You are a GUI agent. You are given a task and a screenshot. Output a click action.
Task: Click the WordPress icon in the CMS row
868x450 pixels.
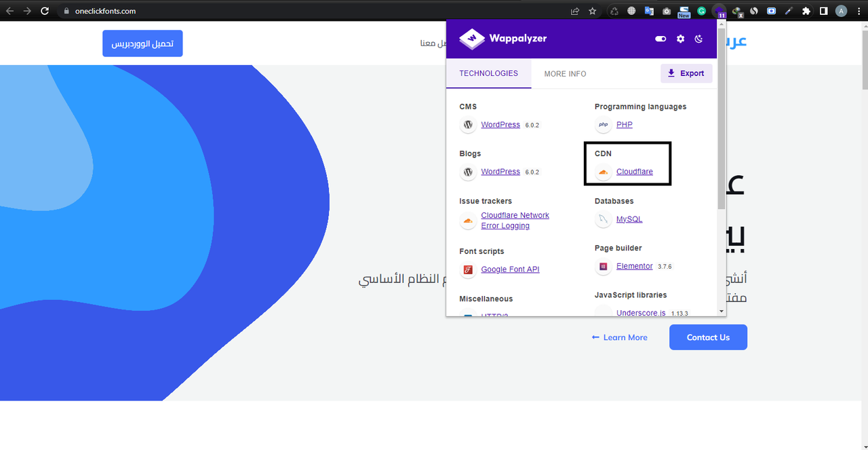coord(467,125)
